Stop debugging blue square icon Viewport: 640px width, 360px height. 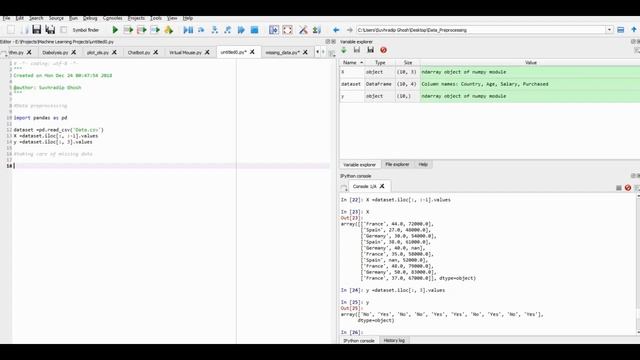click(x=254, y=30)
